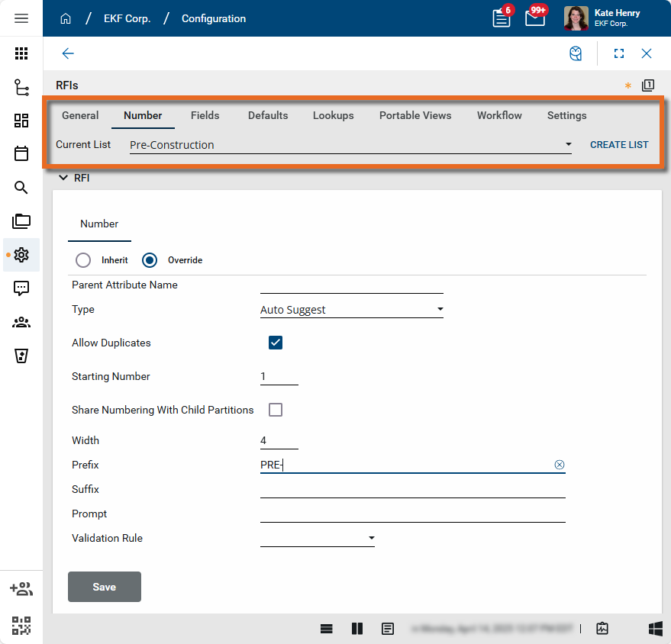The height and width of the screenshot is (644, 671).
Task: Click the search magnifier in sidebar
Action: 21,188
